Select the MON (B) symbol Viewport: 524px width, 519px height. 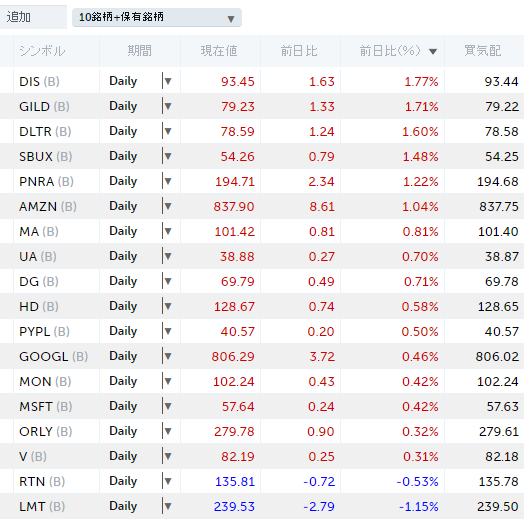[x=45, y=382]
